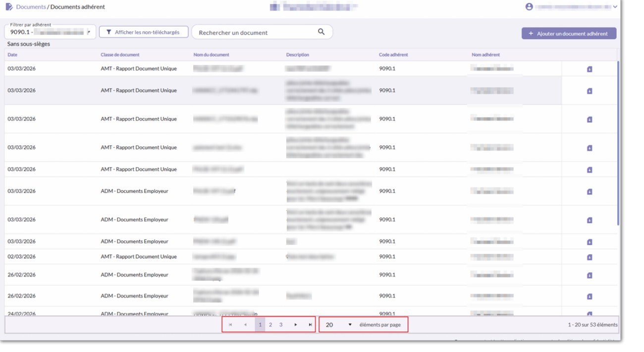Toggle Afficher les non-téléchargés filter
The image size is (644, 352).
click(x=144, y=32)
